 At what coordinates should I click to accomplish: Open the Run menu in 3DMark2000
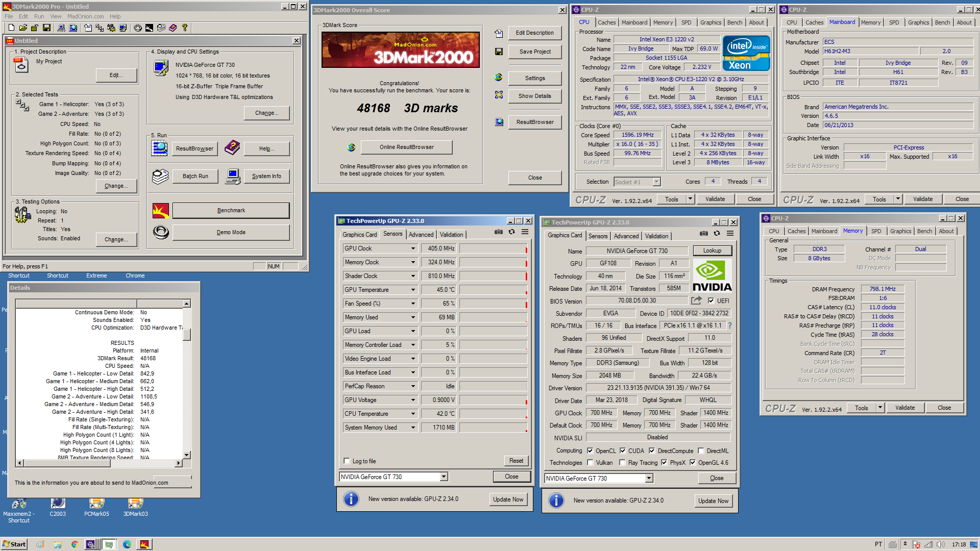tap(39, 16)
